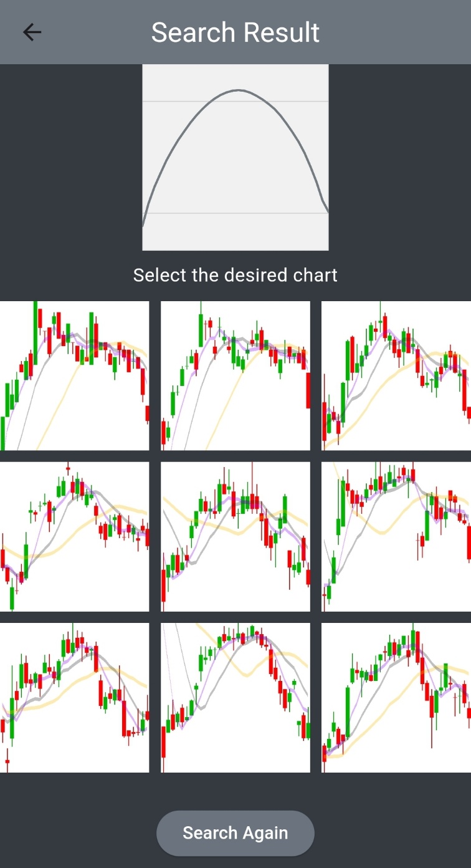Pick the bottom-right chart result
Image resolution: width=471 pixels, height=868 pixels.
(x=396, y=698)
